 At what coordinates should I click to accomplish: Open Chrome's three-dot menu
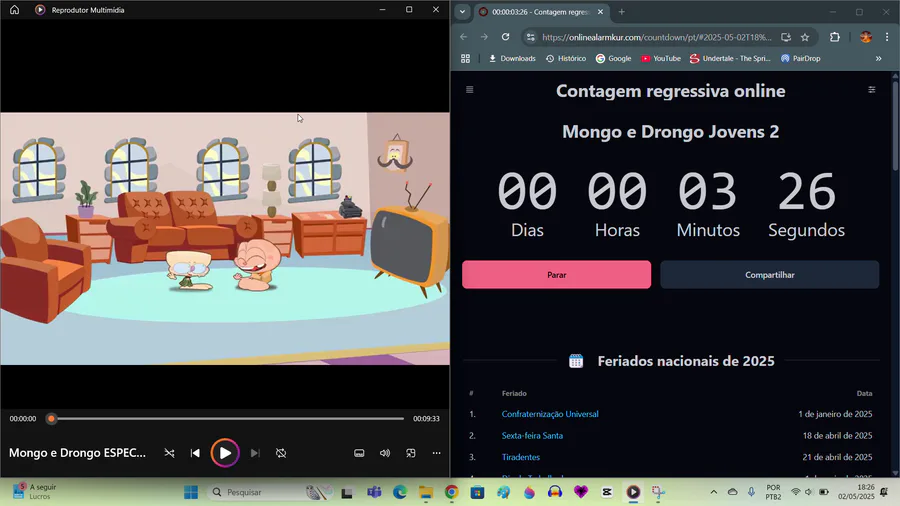tap(887, 37)
